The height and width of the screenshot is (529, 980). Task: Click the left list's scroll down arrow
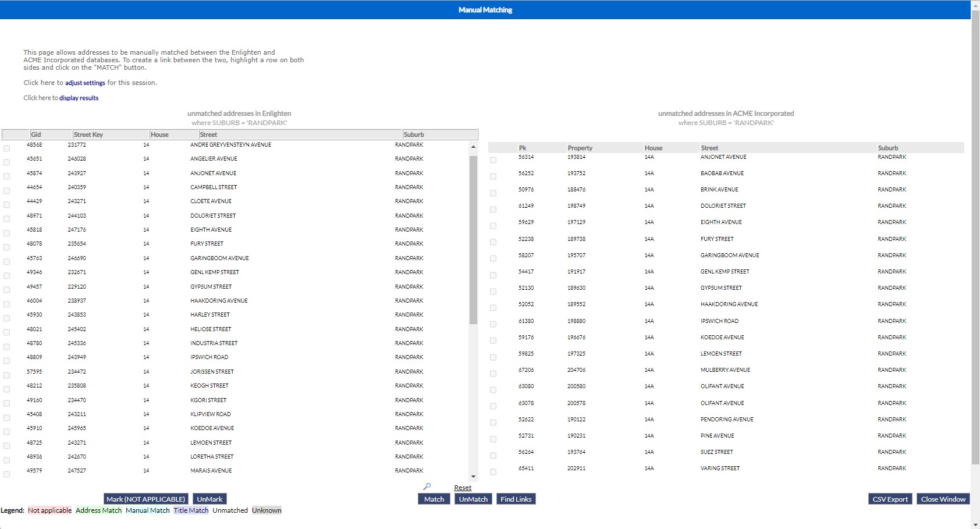(x=473, y=477)
